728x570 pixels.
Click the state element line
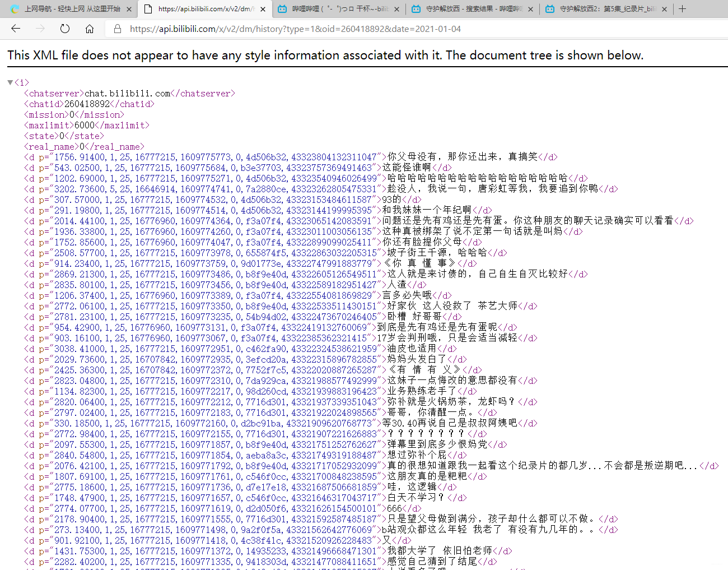(x=64, y=136)
